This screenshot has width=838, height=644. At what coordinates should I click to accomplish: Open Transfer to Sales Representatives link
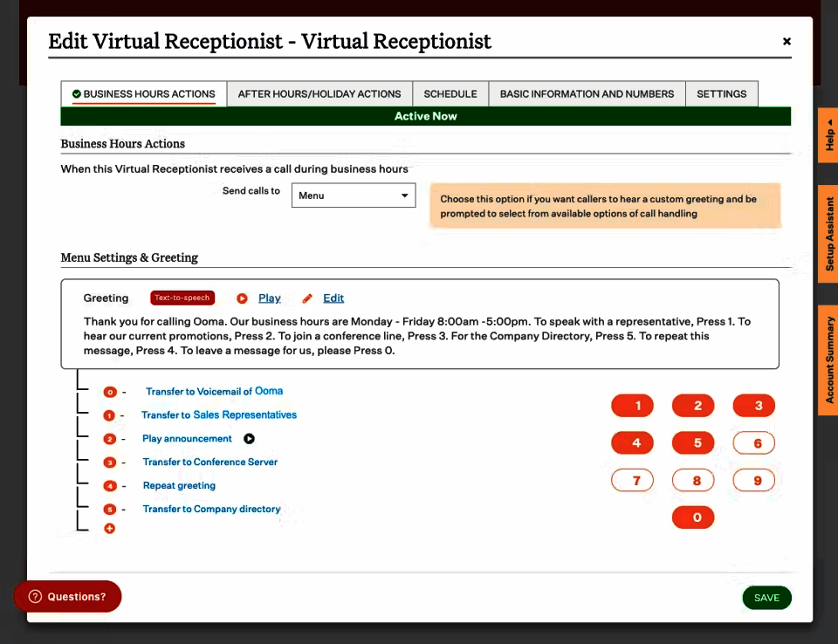pos(218,415)
